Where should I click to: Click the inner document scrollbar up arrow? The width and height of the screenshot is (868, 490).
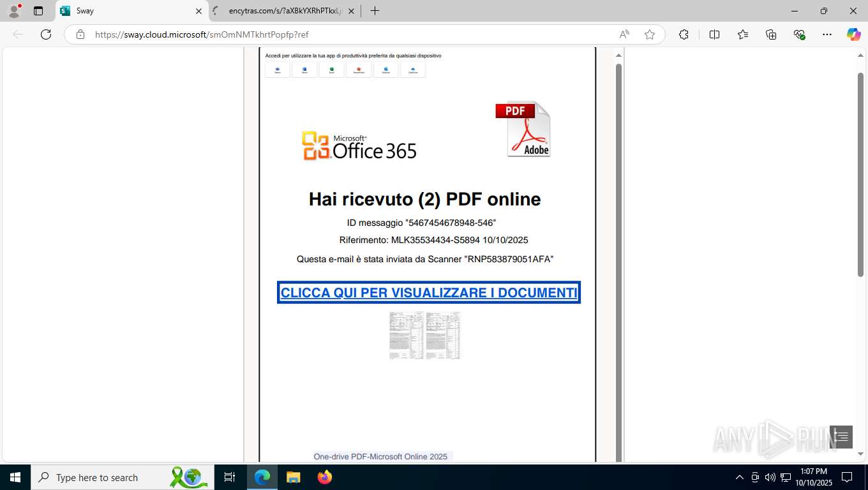[x=618, y=56]
